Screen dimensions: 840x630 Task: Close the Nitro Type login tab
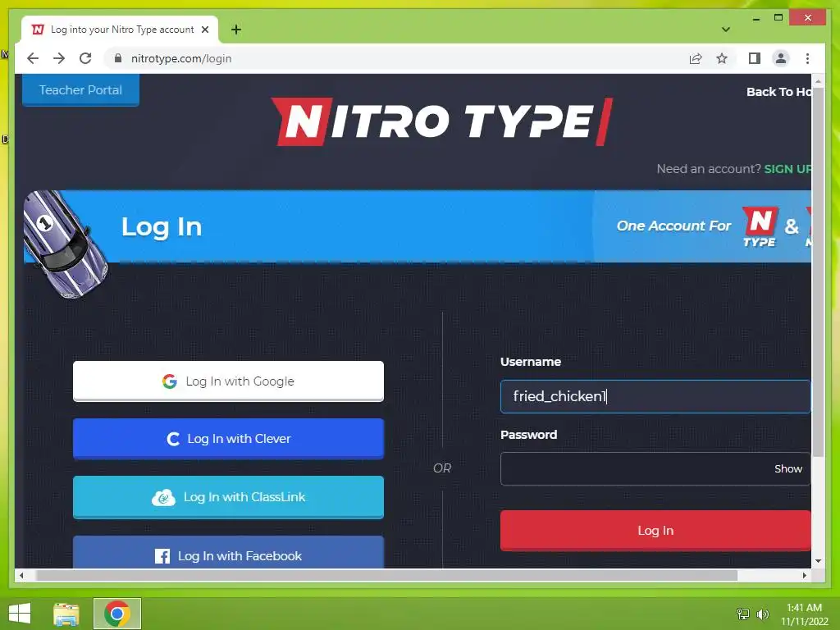204,30
